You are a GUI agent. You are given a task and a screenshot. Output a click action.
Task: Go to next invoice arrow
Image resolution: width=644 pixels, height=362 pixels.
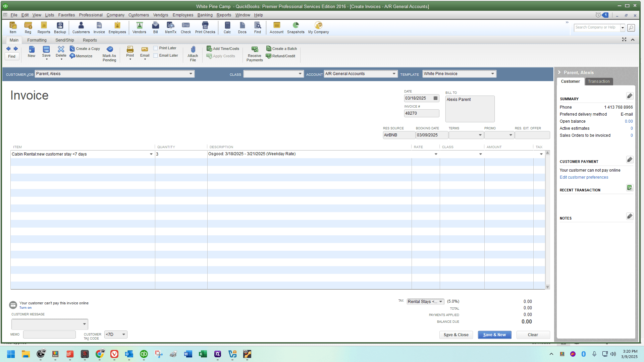[x=16, y=49]
